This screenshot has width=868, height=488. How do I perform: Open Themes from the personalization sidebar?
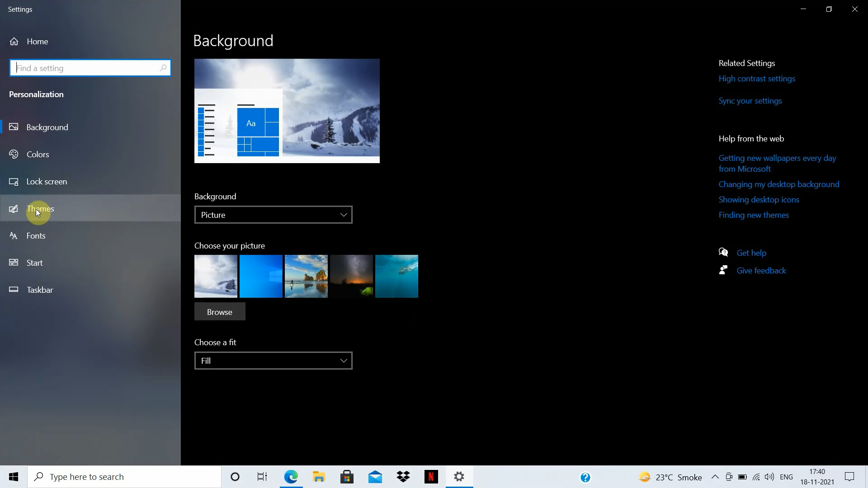pos(41,208)
